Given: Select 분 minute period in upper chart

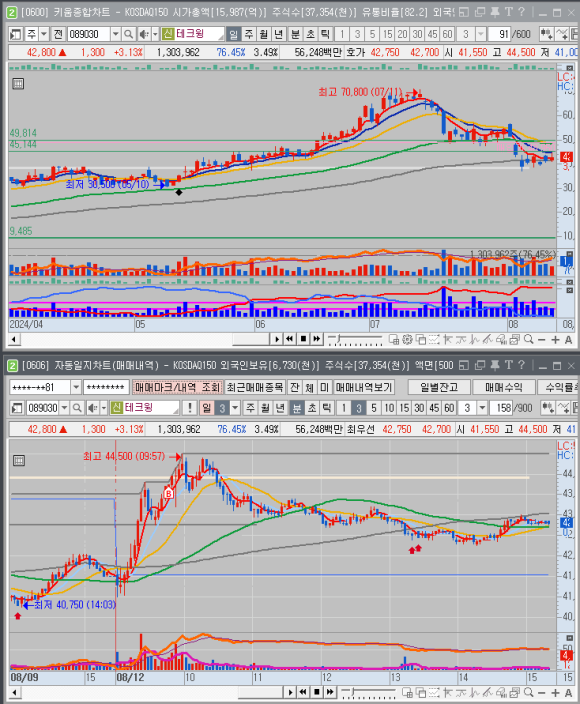Looking at the screenshot, I should pyautogui.click(x=295, y=34).
